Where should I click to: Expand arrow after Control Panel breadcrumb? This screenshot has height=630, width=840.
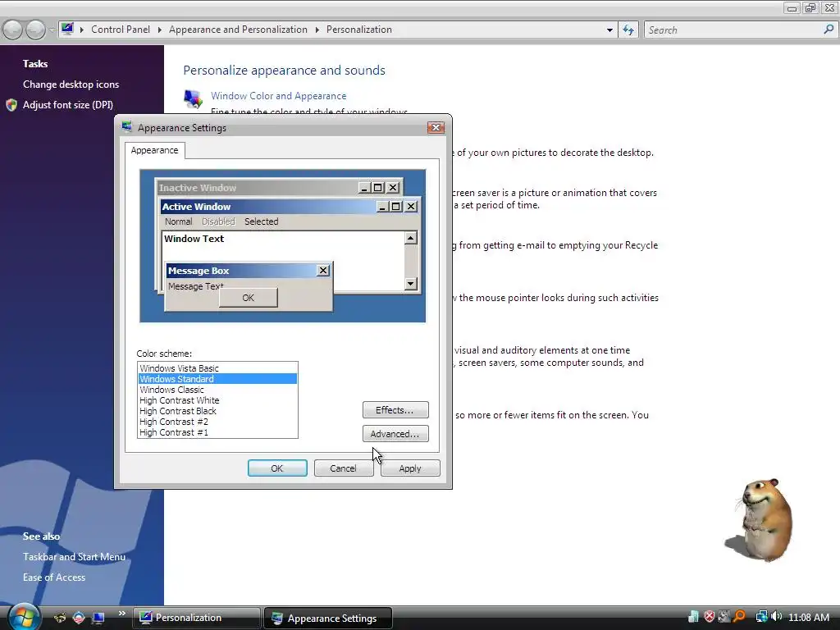click(x=160, y=30)
